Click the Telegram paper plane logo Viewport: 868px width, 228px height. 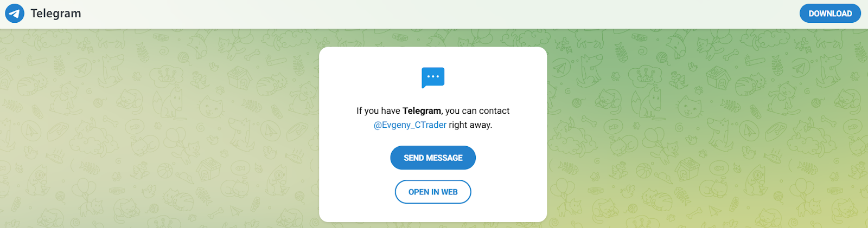click(x=15, y=14)
